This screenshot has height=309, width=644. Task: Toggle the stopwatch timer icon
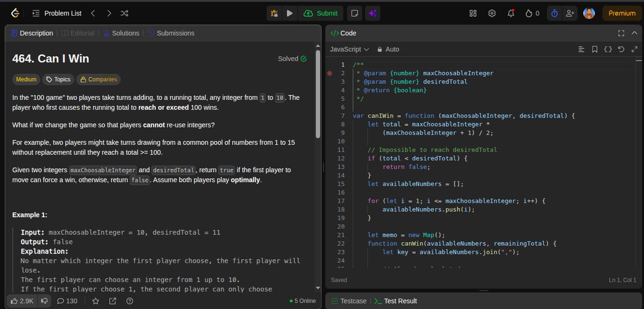[554, 13]
